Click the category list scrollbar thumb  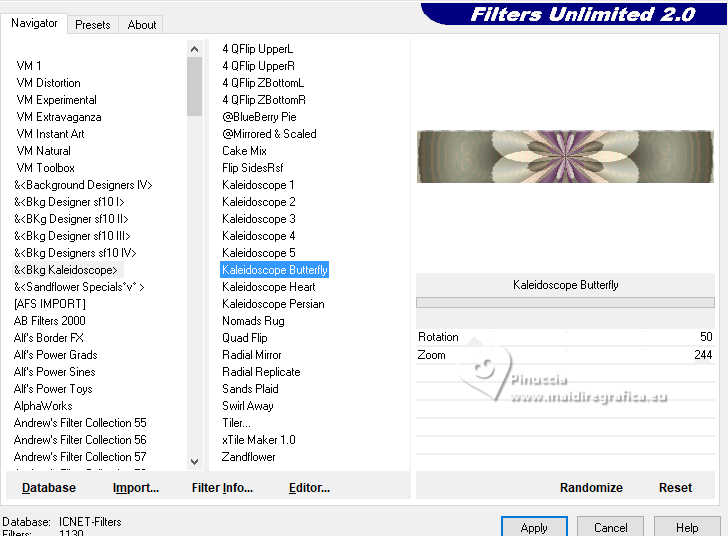(x=195, y=86)
